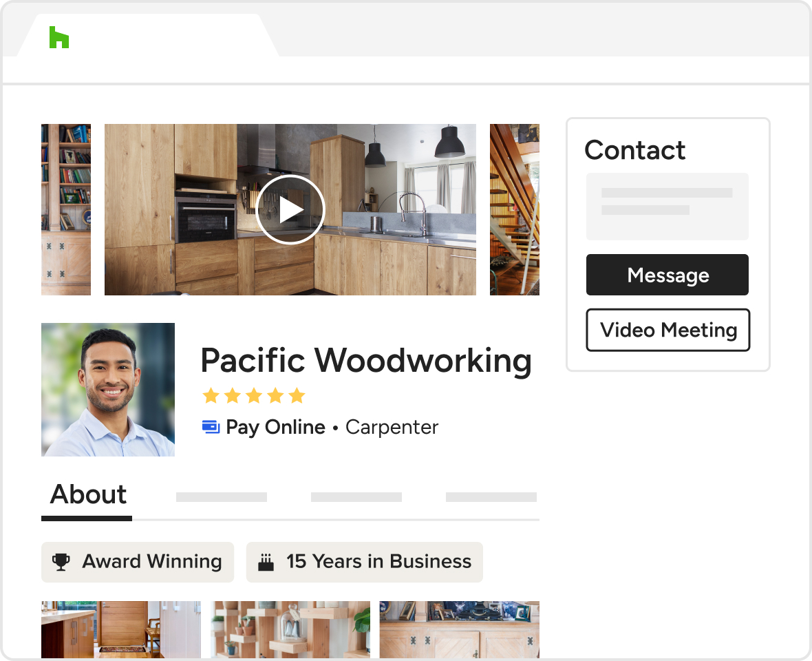Open the wood cabinet project thumbnail
Image resolution: width=812 pixels, height=661 pixels.
(x=459, y=629)
